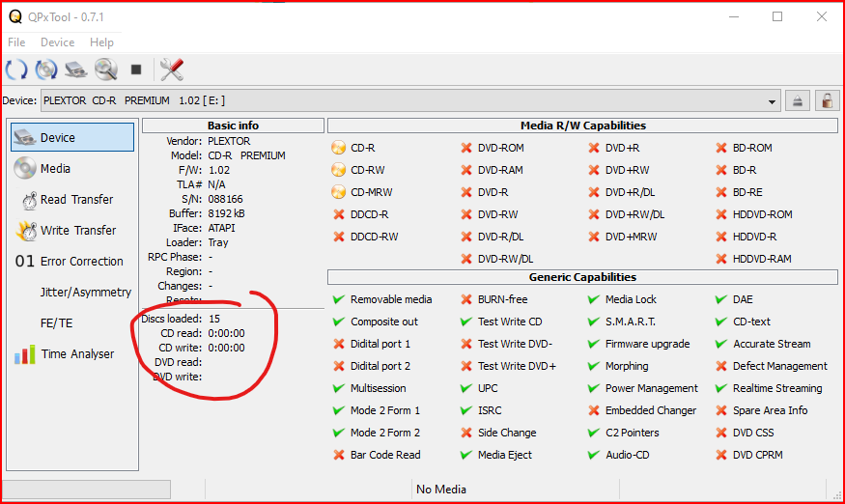Open preferences via wrench and screwdriver icon
This screenshot has height=504, width=845.
coord(171,70)
